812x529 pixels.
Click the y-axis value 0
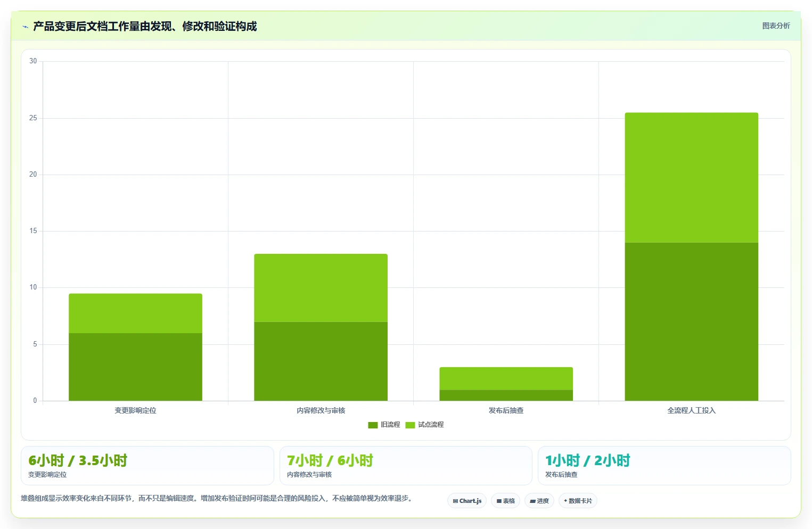tap(35, 401)
